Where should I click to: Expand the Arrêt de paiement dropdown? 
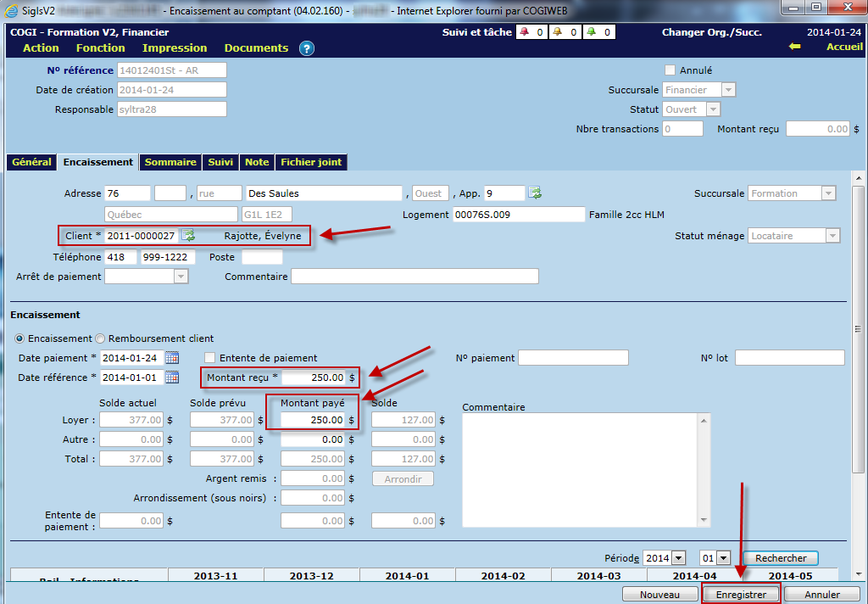point(181,276)
